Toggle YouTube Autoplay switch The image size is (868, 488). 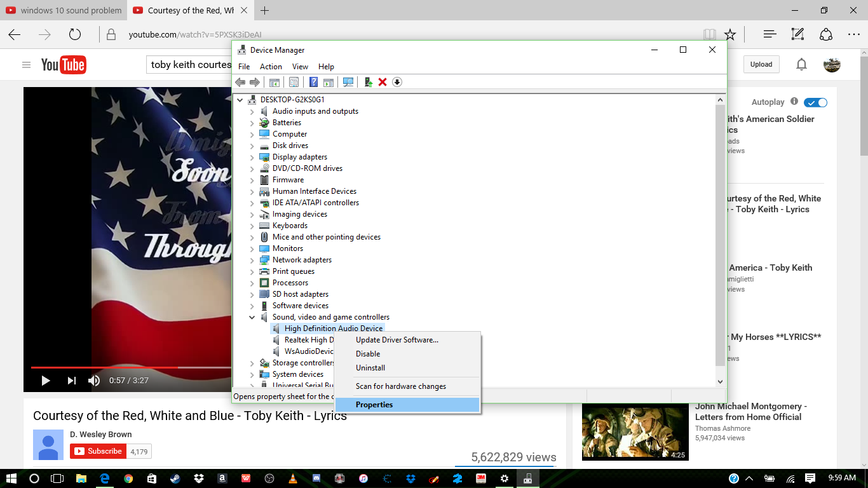815,102
